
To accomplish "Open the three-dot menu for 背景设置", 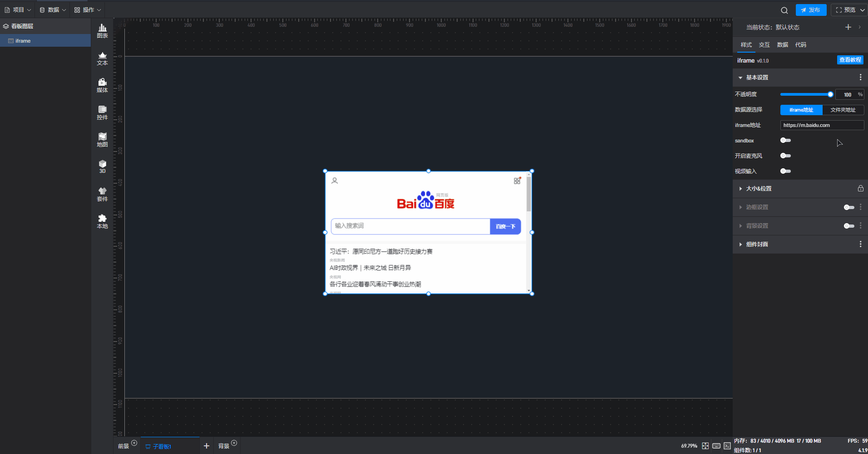I will tap(860, 225).
